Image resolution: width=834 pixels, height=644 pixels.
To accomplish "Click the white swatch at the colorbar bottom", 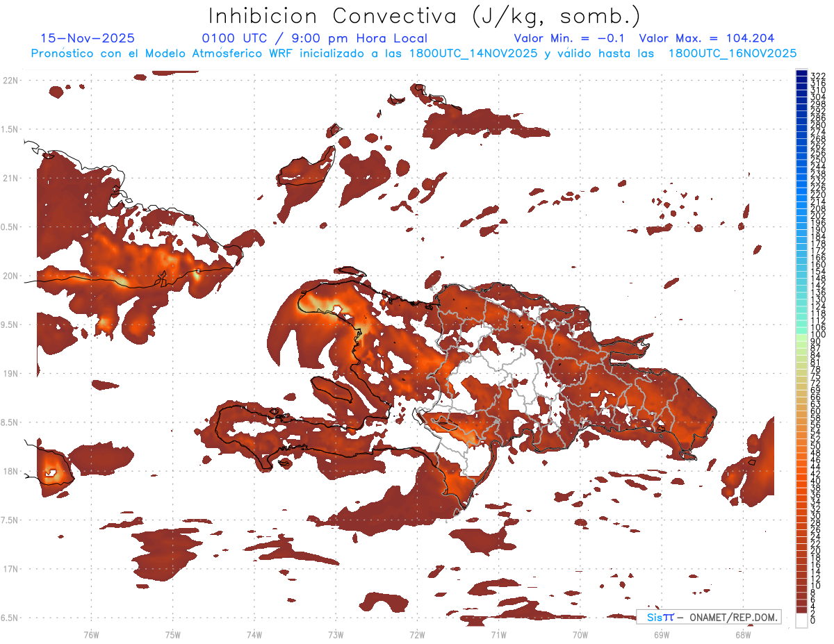I will coord(801,620).
